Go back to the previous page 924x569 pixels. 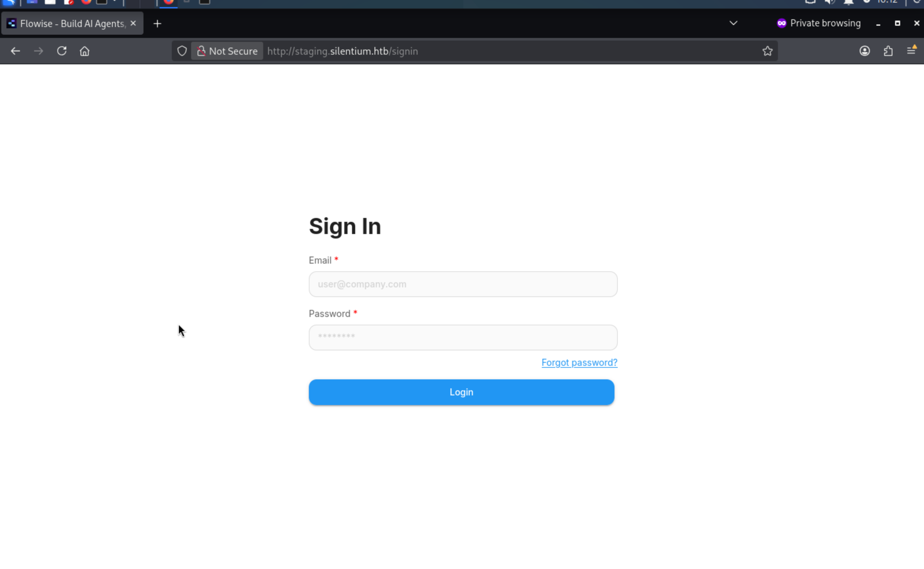(x=15, y=51)
